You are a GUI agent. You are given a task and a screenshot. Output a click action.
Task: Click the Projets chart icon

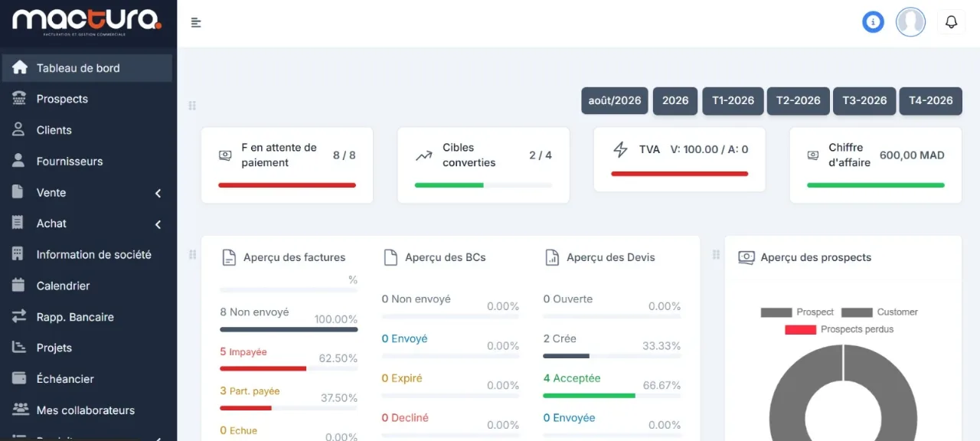(x=19, y=348)
